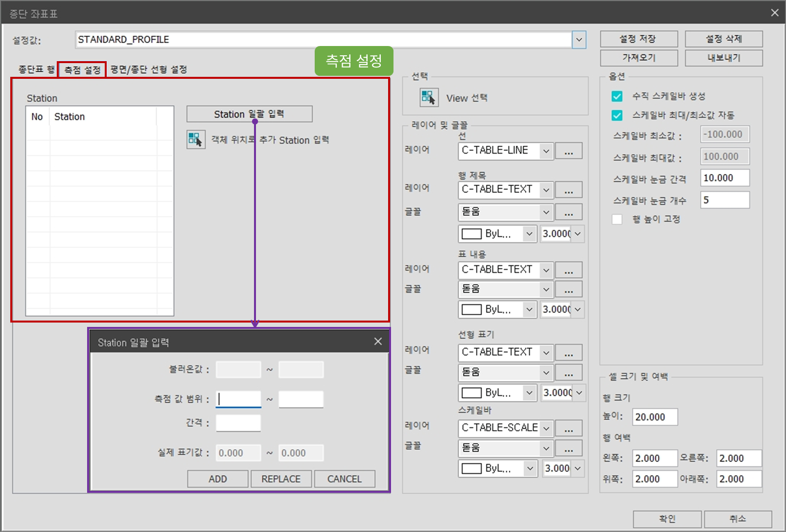Click the browse button beside 행 제목 레이어

pyautogui.click(x=569, y=189)
